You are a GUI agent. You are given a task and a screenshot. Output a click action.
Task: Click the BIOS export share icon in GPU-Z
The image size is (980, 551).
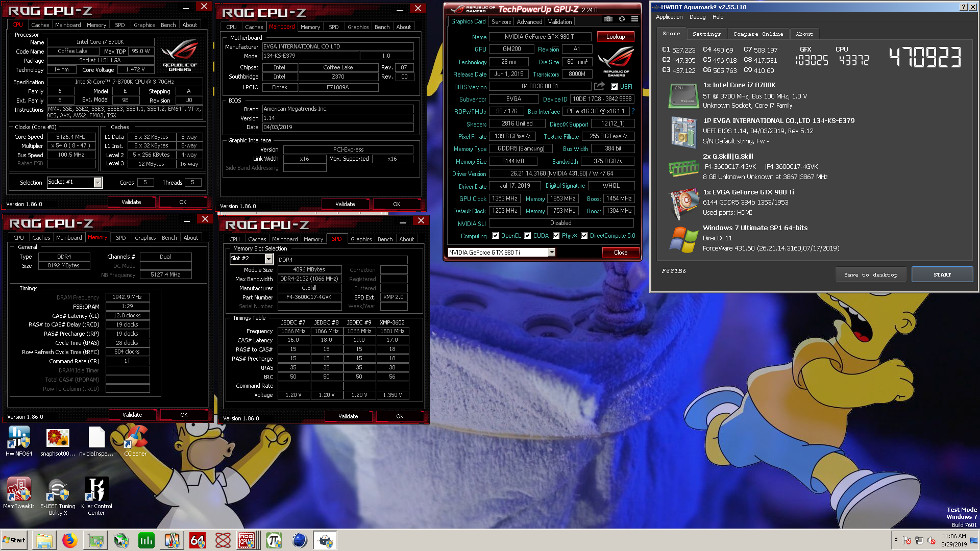599,86
